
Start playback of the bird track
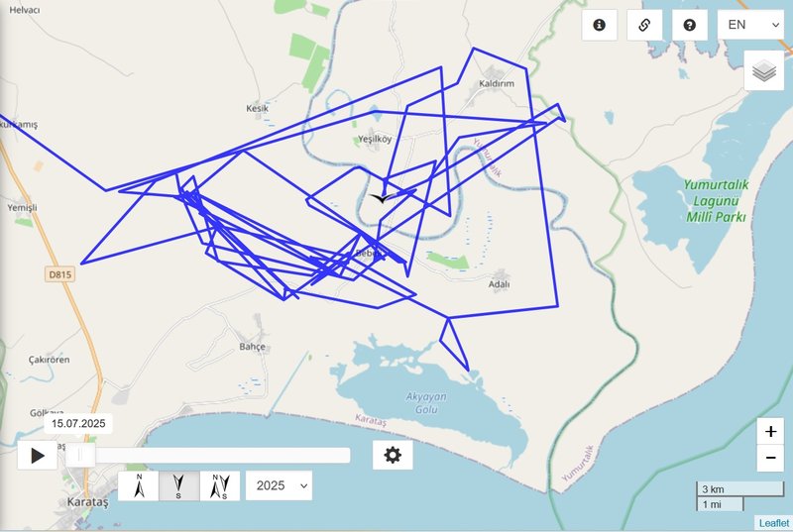click(x=38, y=455)
